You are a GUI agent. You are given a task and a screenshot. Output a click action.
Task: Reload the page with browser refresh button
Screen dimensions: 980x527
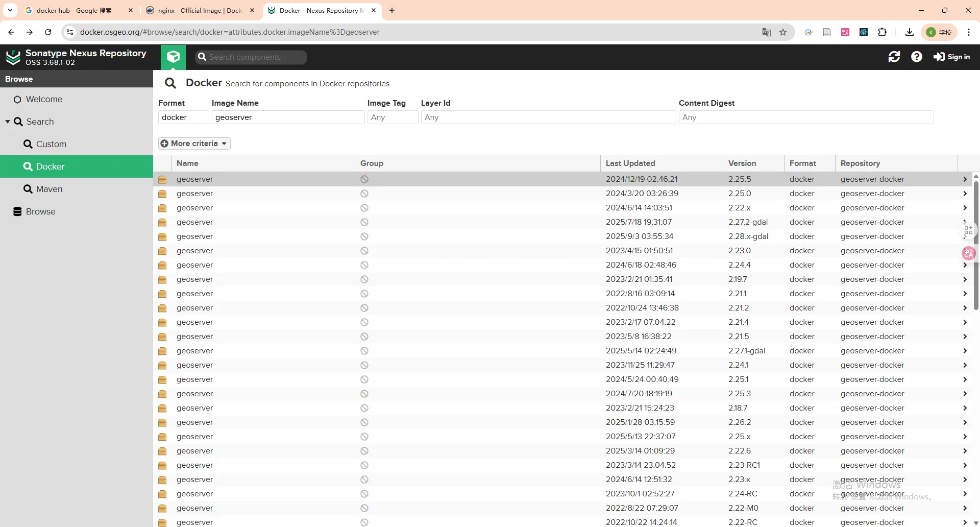(x=48, y=32)
